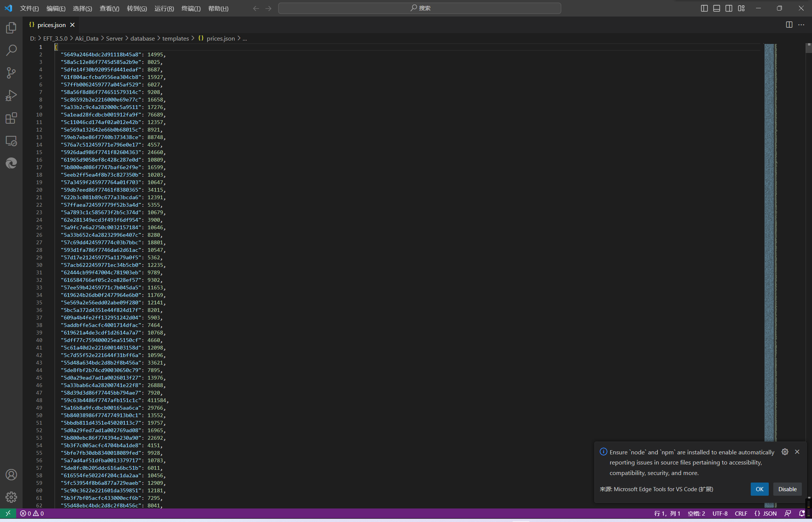
Task: Toggle the secondary side bar layout button
Action: [729, 8]
